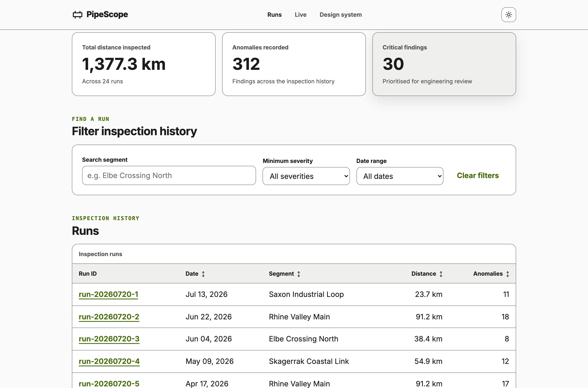Click the Run ID column header
Screen dimensions: 588x388
pyautogui.click(x=88, y=274)
